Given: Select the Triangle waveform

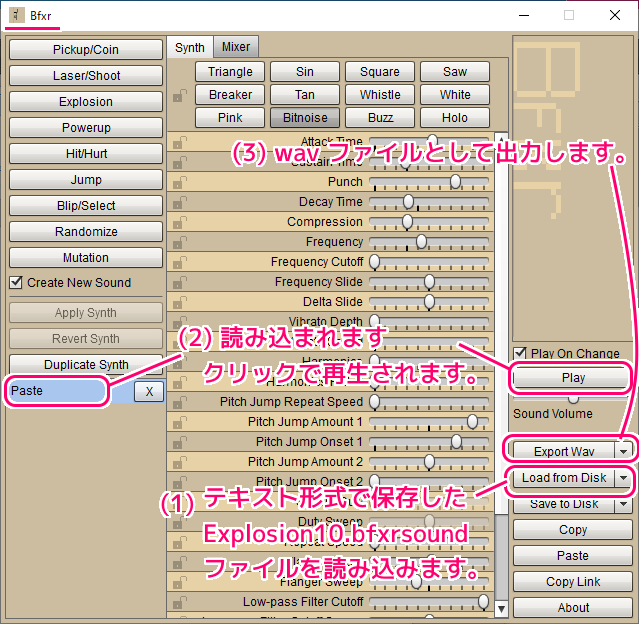Looking at the screenshot, I should 230,72.
